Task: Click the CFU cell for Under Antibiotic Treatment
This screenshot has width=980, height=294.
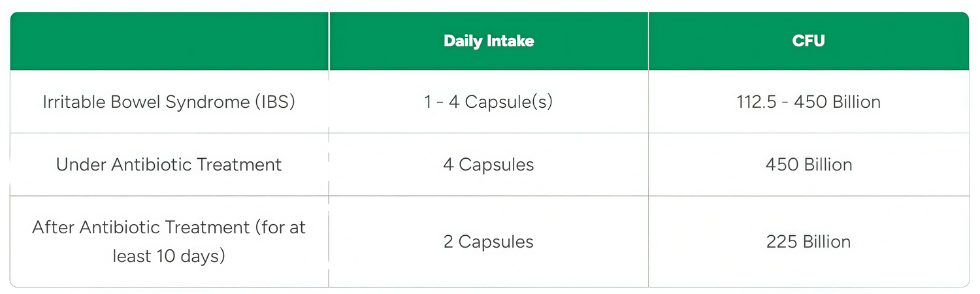Action: pyautogui.click(x=808, y=165)
